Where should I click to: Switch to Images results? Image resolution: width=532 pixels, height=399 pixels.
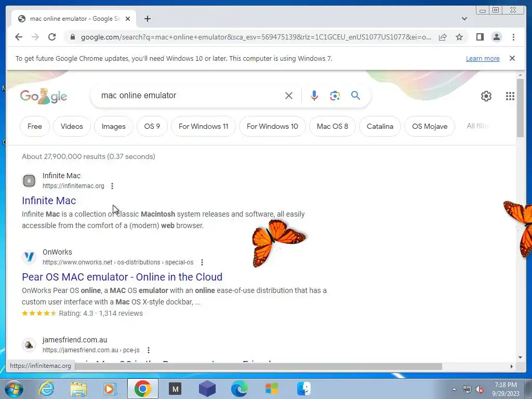click(x=113, y=126)
